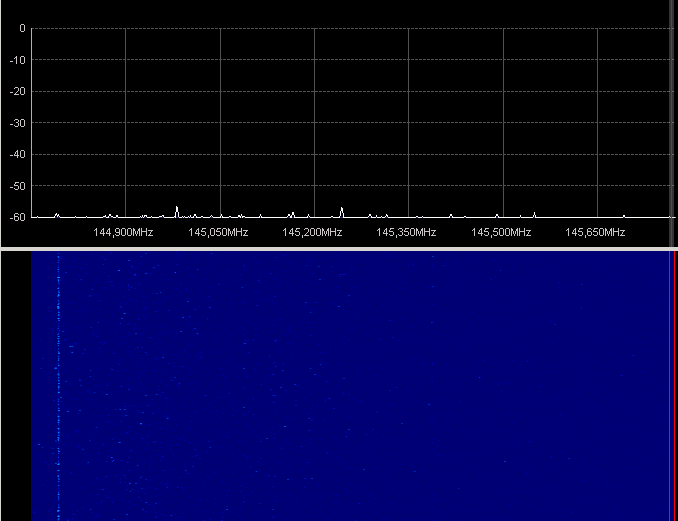Click the peak just right of 145,500MHz

click(x=534, y=213)
